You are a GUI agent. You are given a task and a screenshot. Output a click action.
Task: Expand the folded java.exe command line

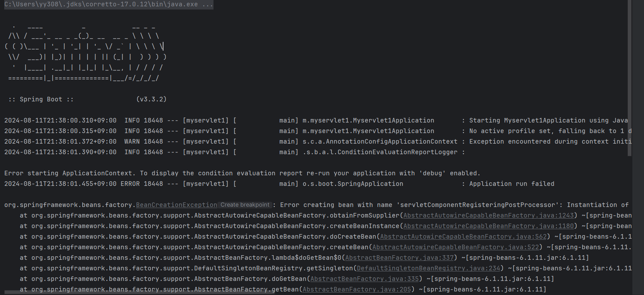tap(109, 5)
